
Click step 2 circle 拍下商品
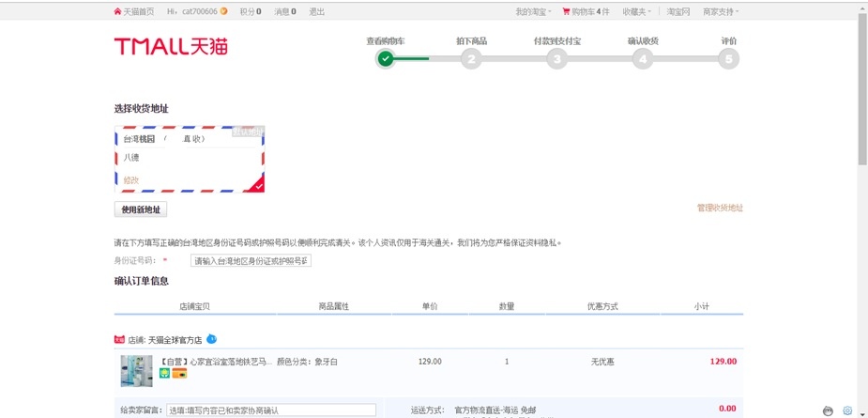click(471, 59)
